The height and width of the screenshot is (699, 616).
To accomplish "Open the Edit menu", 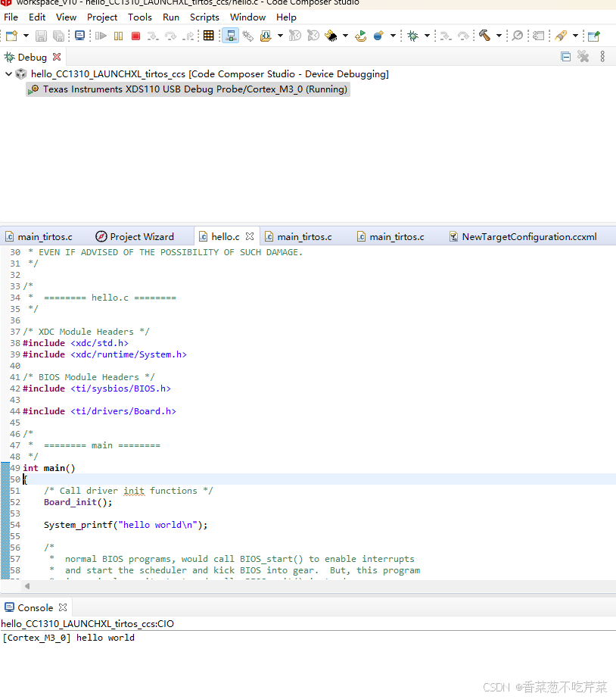I will pos(37,17).
